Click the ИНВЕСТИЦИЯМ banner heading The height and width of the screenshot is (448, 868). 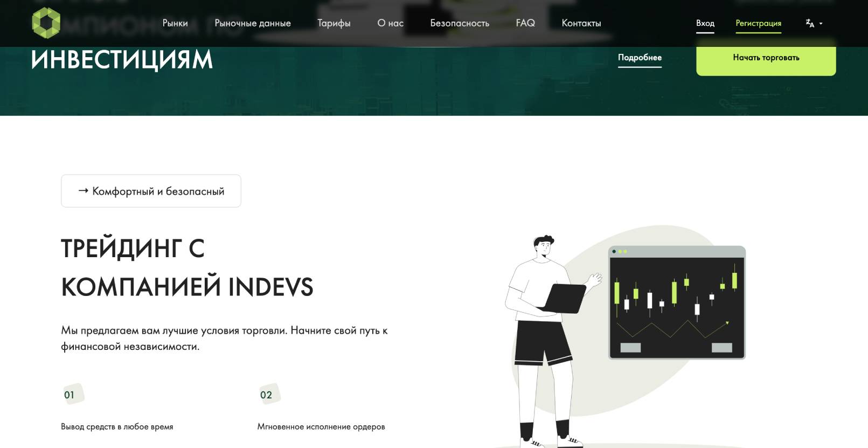pyautogui.click(x=122, y=59)
